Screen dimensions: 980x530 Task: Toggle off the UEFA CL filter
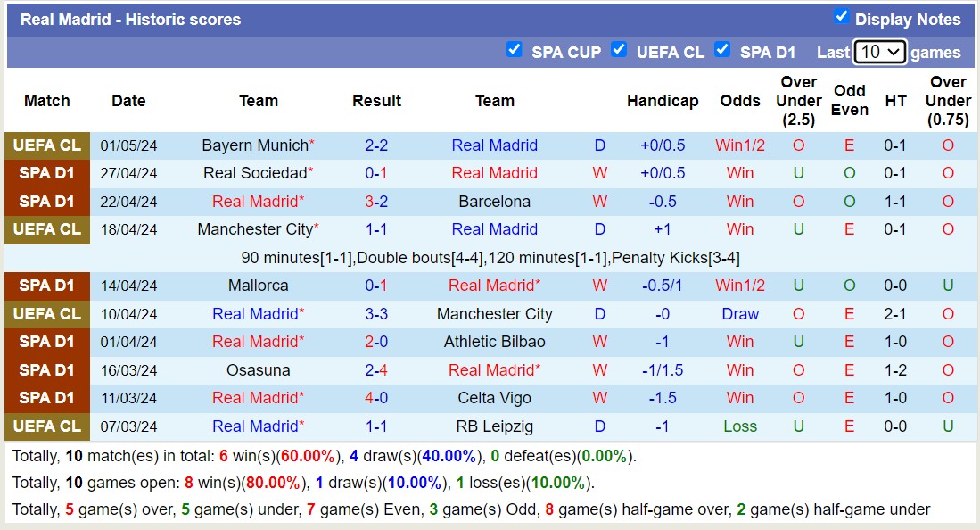click(x=619, y=51)
